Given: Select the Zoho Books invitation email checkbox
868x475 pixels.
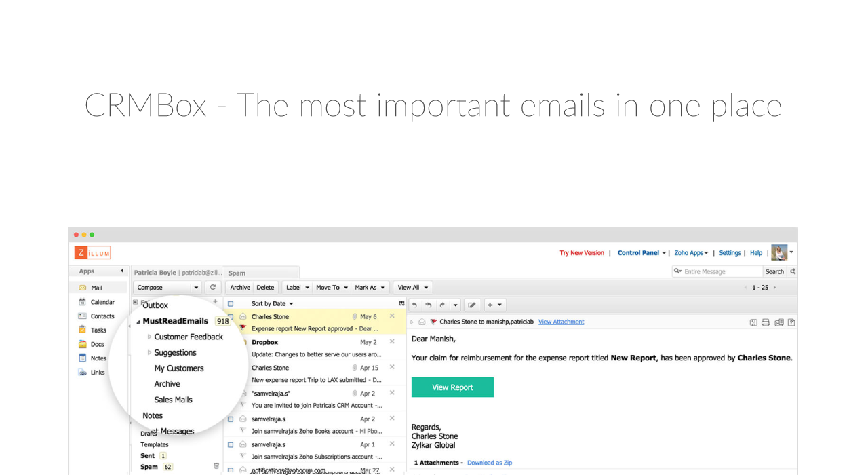Looking at the screenshot, I should point(231,419).
